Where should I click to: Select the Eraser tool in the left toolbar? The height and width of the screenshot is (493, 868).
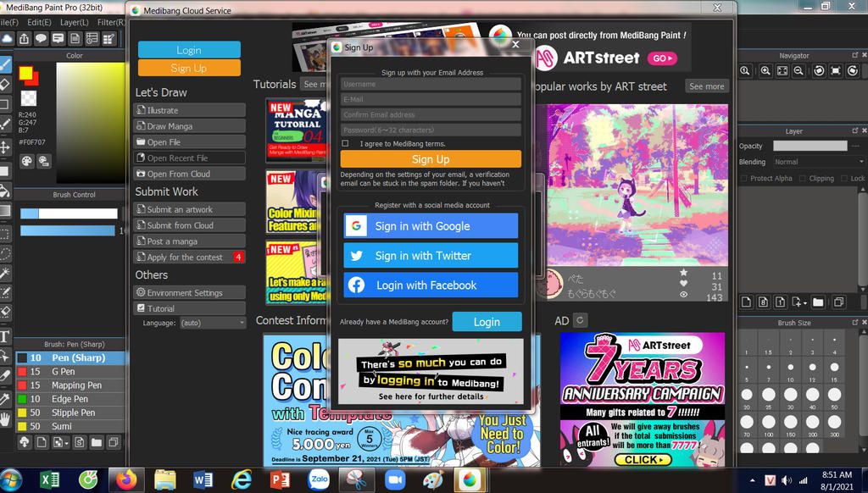[4, 84]
